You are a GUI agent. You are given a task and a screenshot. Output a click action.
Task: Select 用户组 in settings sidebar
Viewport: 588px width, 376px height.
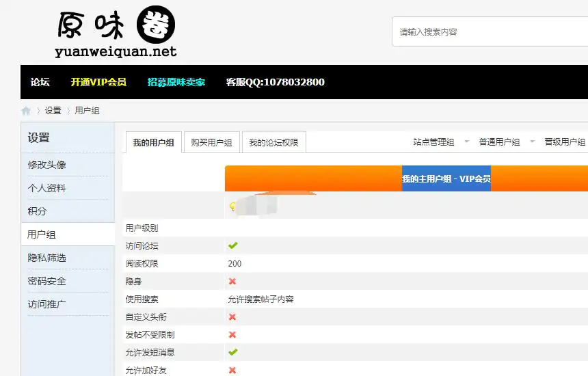(x=68, y=234)
